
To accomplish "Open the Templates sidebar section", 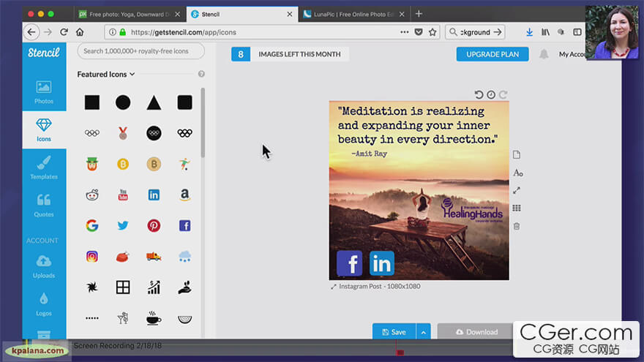I will pos(43,168).
